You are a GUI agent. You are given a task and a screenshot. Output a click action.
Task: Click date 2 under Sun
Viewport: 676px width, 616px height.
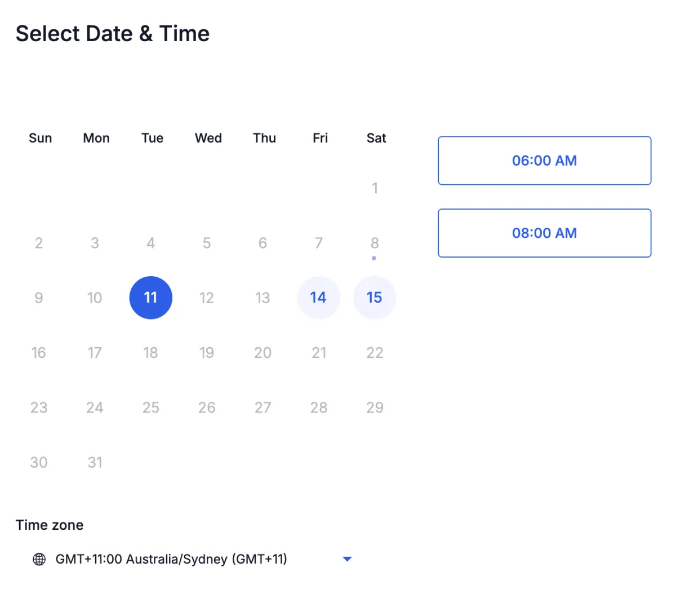pos(39,243)
